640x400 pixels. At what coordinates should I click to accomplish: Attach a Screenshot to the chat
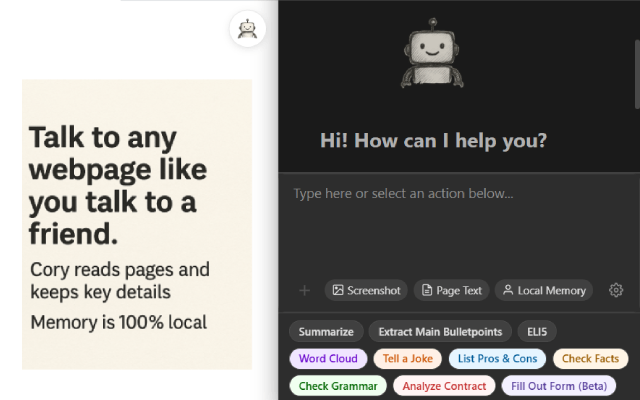(366, 290)
